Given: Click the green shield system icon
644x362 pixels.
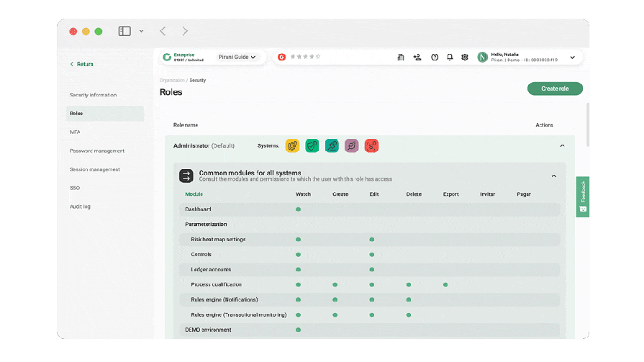Looking at the screenshot, I should 312,146.
